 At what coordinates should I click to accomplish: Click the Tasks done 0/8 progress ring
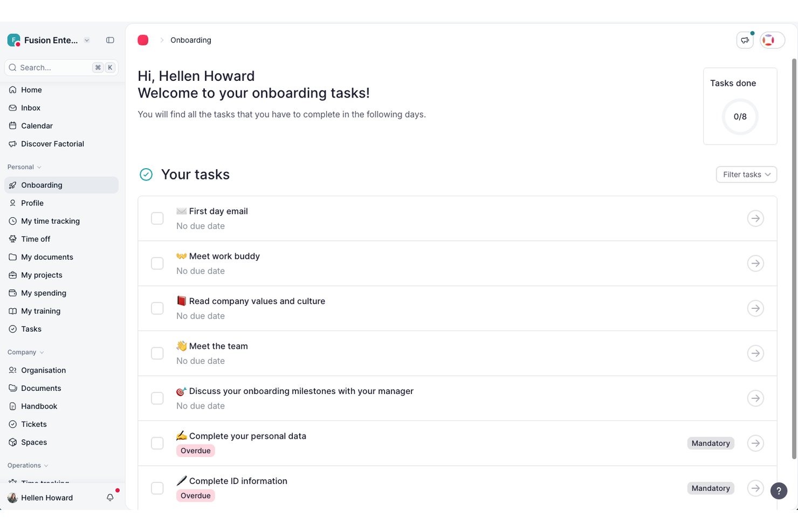coord(740,116)
